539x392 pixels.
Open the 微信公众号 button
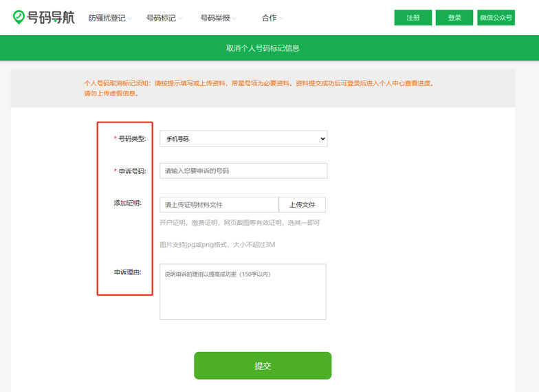pyautogui.click(x=496, y=18)
